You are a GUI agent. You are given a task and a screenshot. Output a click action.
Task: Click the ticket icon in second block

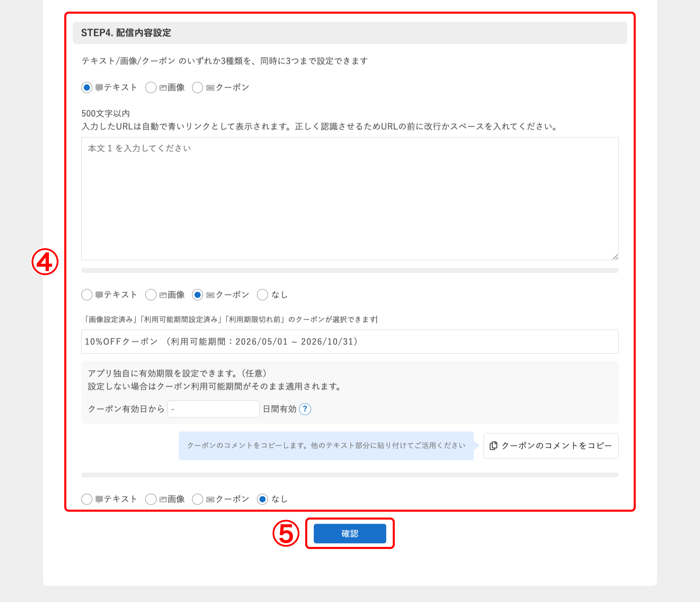pyautogui.click(x=210, y=295)
